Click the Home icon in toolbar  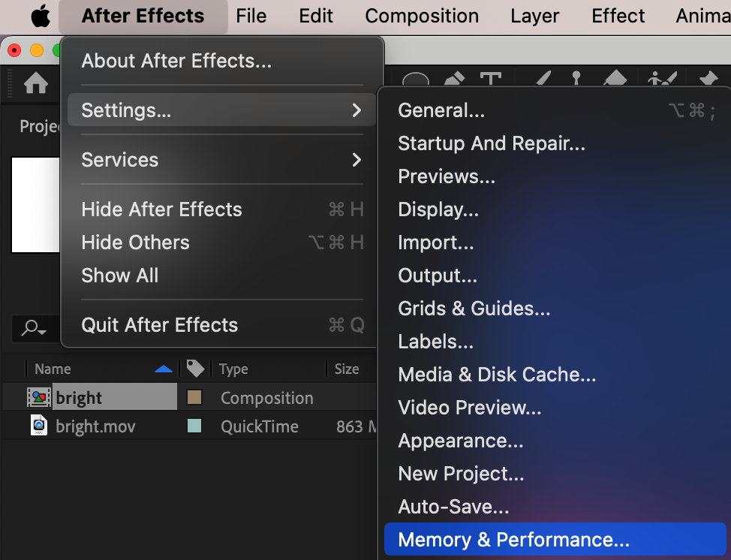point(36,84)
